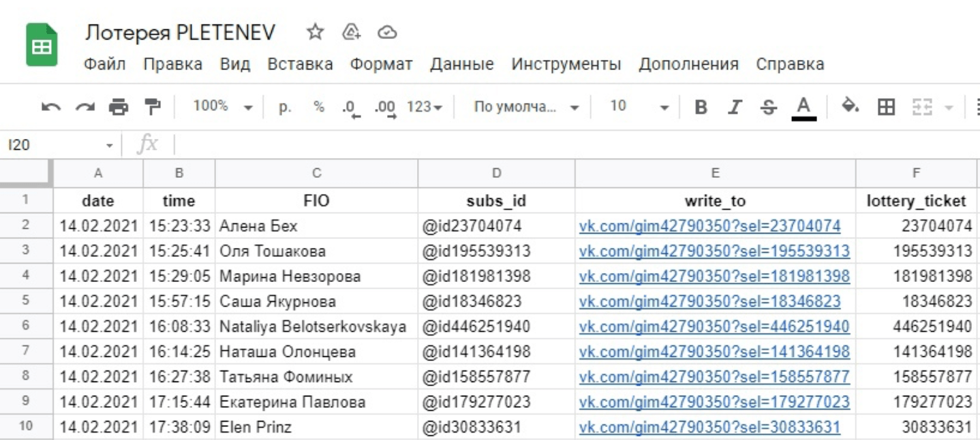
Task: Open link ending sel=23704074
Action: tap(709, 225)
